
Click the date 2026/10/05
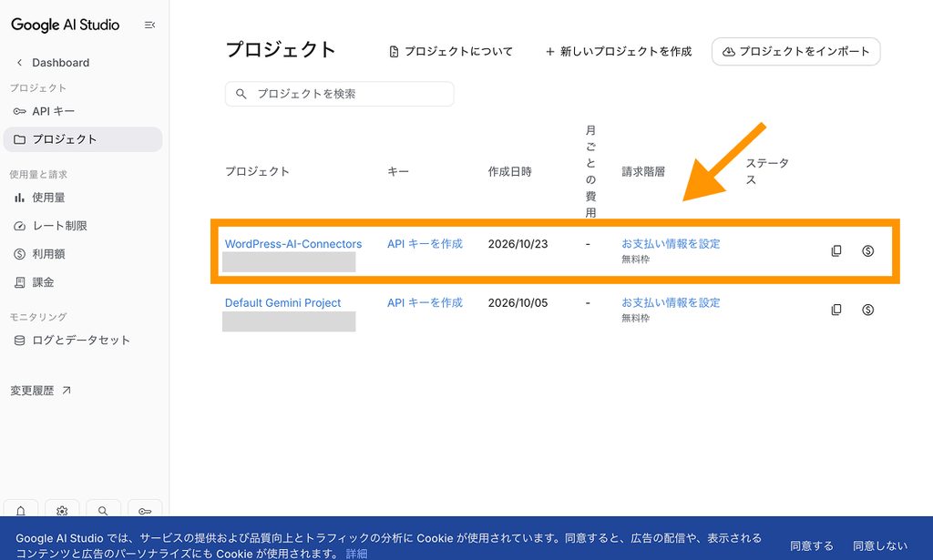point(518,302)
